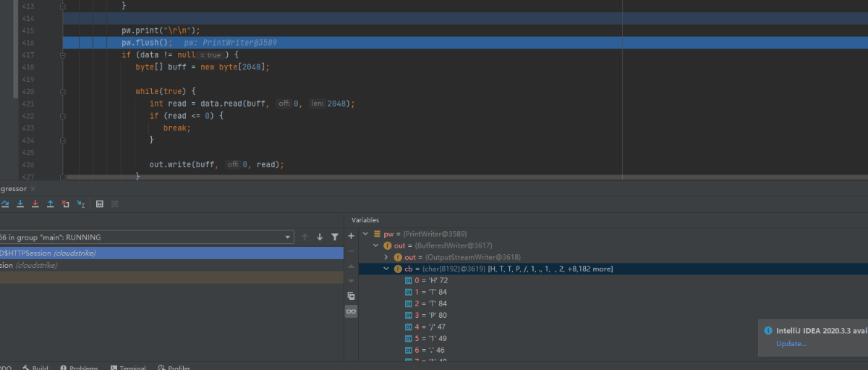The width and height of the screenshot is (868, 370).
Task: Click fold end marker on line 413
Action: 64,6
